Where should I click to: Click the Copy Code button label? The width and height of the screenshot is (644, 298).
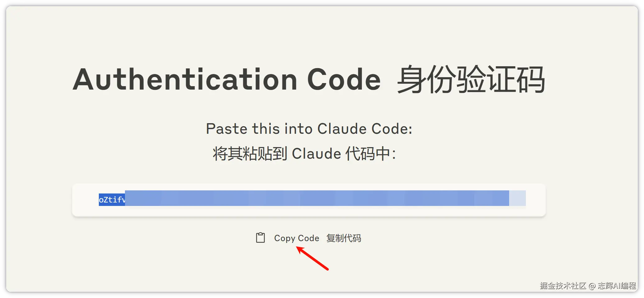pos(297,238)
